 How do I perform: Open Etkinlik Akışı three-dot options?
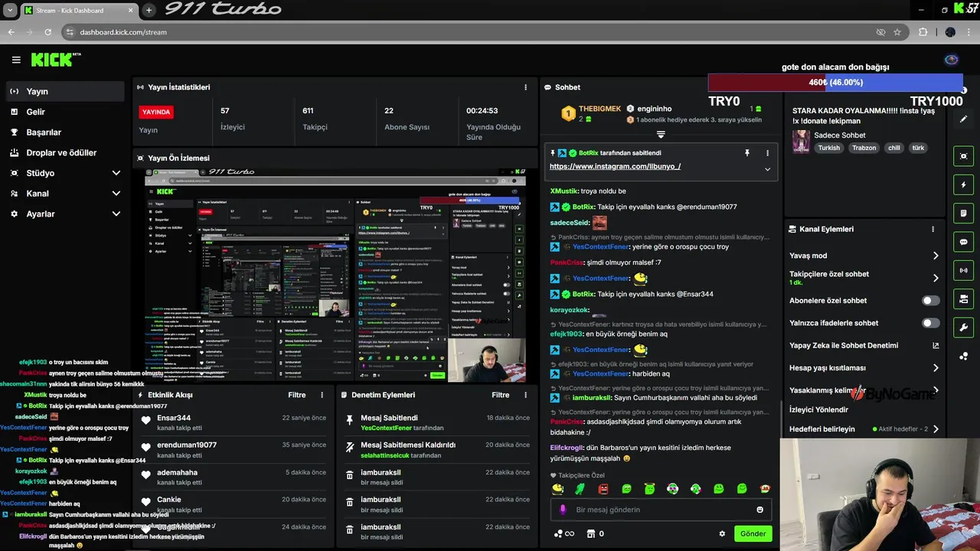pyautogui.click(x=322, y=395)
